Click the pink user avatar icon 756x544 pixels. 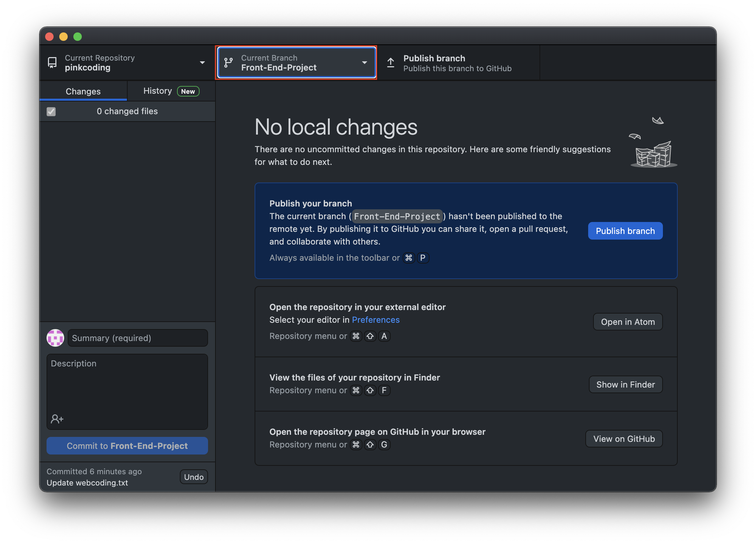(x=55, y=338)
